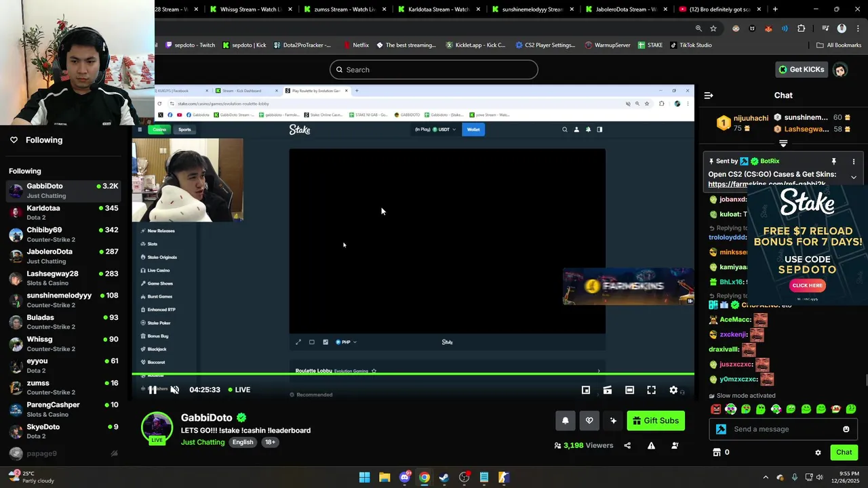Open Chrome zoom magnifier icon
868x488 pixels.
(698, 28)
